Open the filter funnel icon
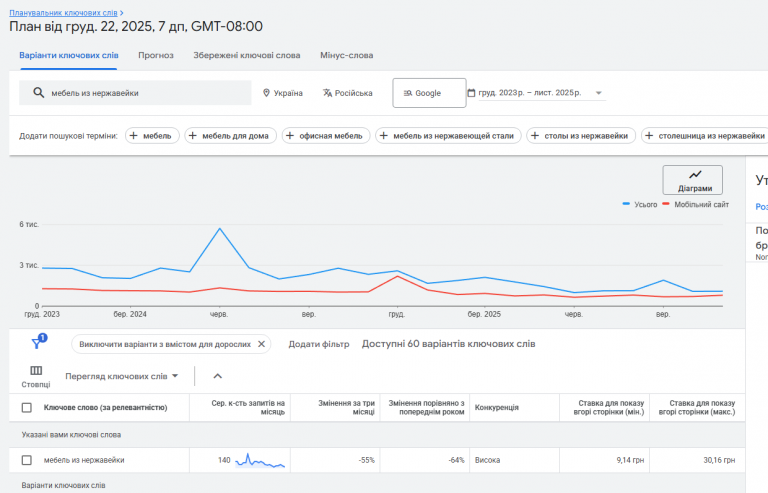Viewport: 768px width, 493px height. [x=36, y=343]
